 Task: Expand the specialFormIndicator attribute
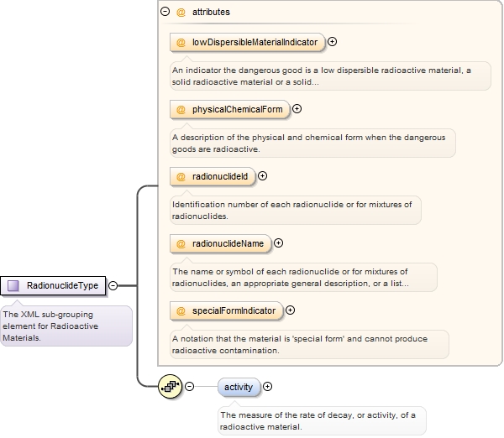[291, 310]
